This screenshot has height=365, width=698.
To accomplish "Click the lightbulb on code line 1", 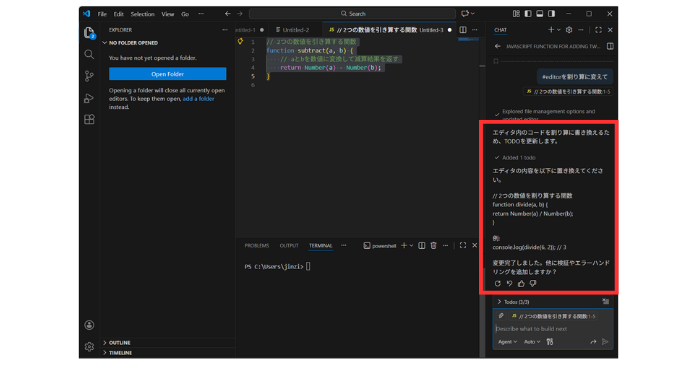I will pyautogui.click(x=240, y=41).
